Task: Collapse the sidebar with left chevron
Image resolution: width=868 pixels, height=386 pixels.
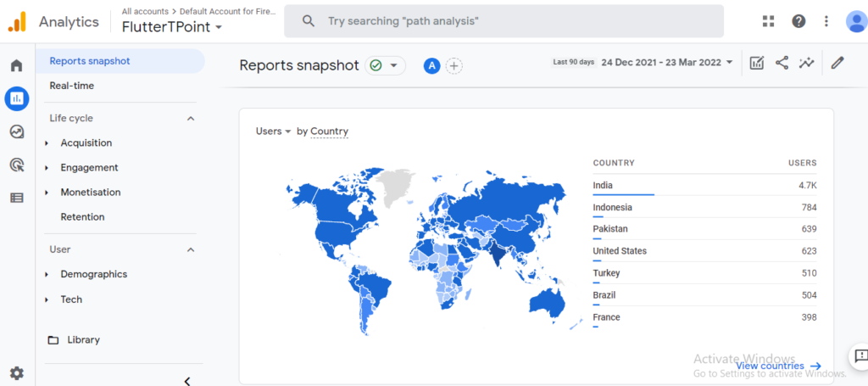Action: point(187,381)
